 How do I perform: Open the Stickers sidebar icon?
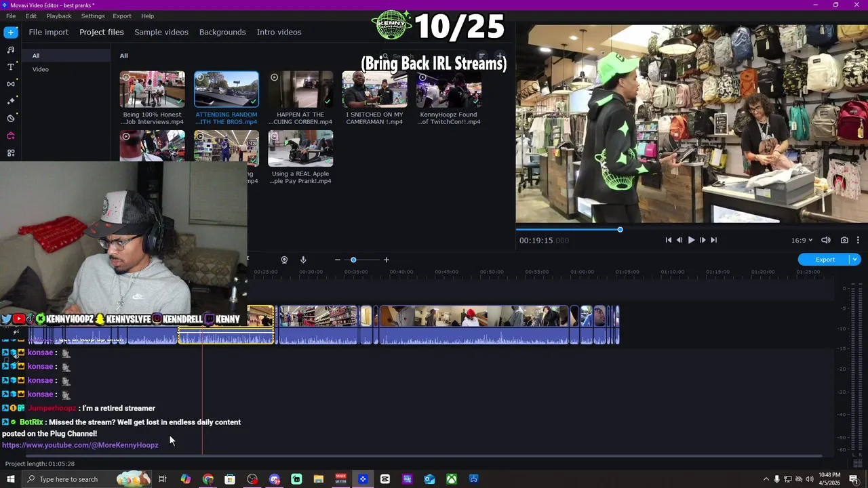pos(10,119)
